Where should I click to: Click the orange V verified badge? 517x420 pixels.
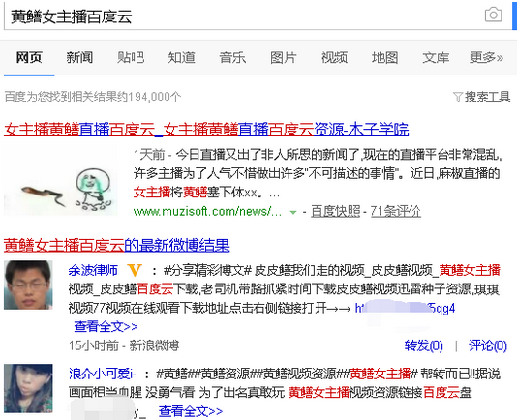point(136,271)
